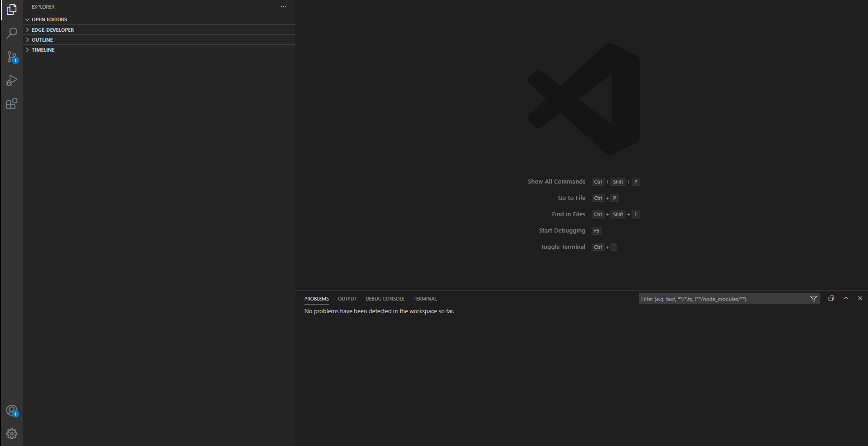Open the Run and Debug view
Screen dimensions: 868x446
[12, 81]
